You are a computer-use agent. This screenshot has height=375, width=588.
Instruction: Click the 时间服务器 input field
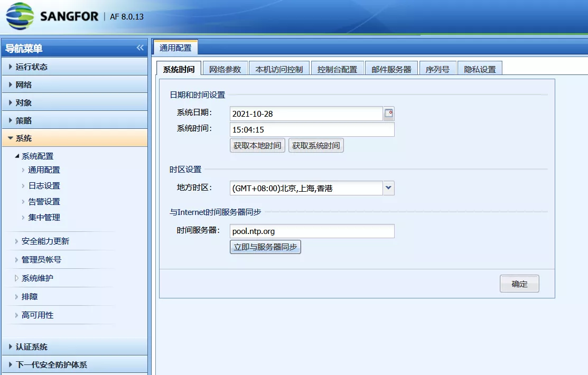[312, 231]
